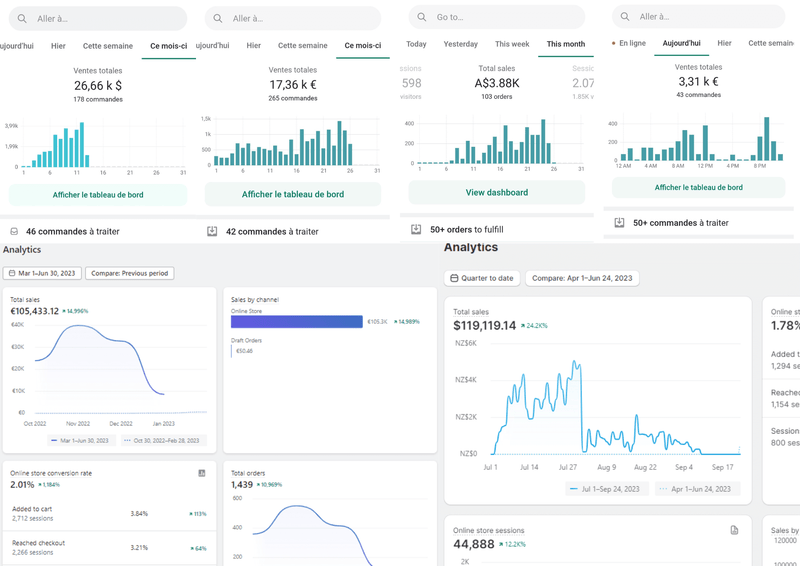
Task: Open the 'Compare: Apr 1–Jun 24, 2023' dropdown
Action: [x=582, y=279]
